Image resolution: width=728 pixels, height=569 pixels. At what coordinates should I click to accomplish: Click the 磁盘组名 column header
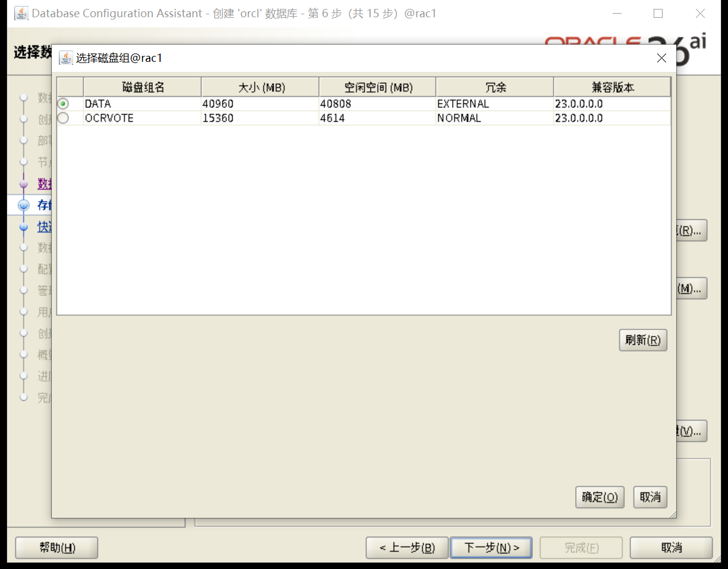tap(143, 87)
